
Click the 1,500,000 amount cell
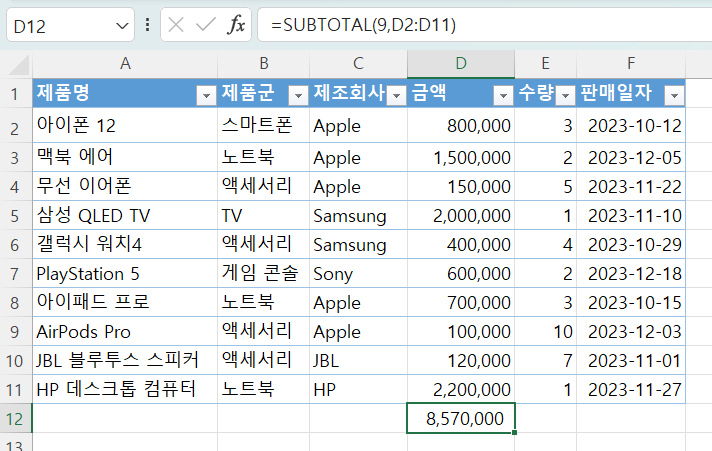click(x=461, y=158)
